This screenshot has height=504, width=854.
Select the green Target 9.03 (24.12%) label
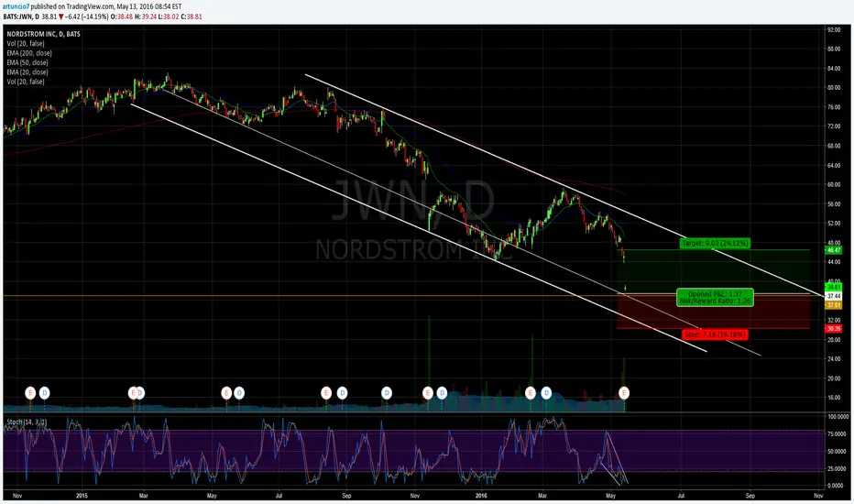pos(715,243)
